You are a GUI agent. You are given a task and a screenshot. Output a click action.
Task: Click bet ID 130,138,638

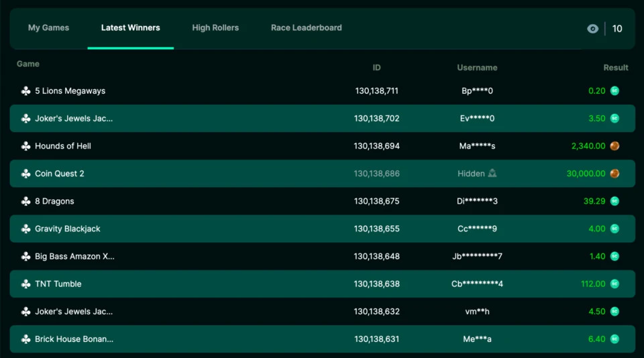(x=376, y=284)
